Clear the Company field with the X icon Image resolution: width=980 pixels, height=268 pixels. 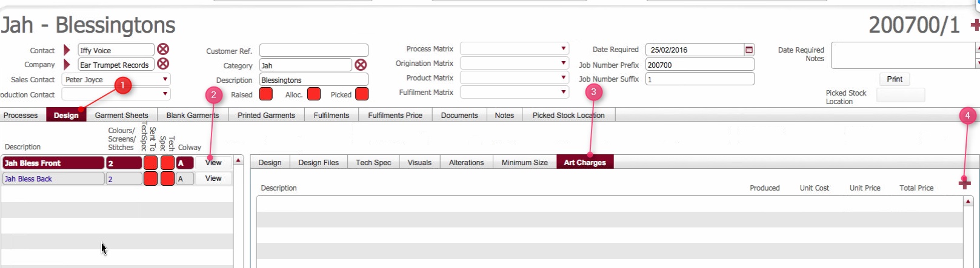pyautogui.click(x=163, y=64)
